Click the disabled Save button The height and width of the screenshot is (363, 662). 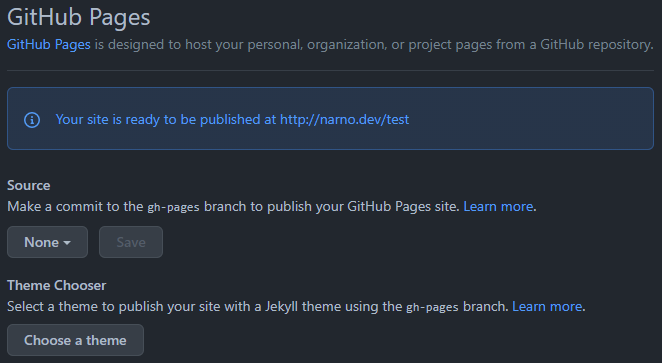(131, 242)
